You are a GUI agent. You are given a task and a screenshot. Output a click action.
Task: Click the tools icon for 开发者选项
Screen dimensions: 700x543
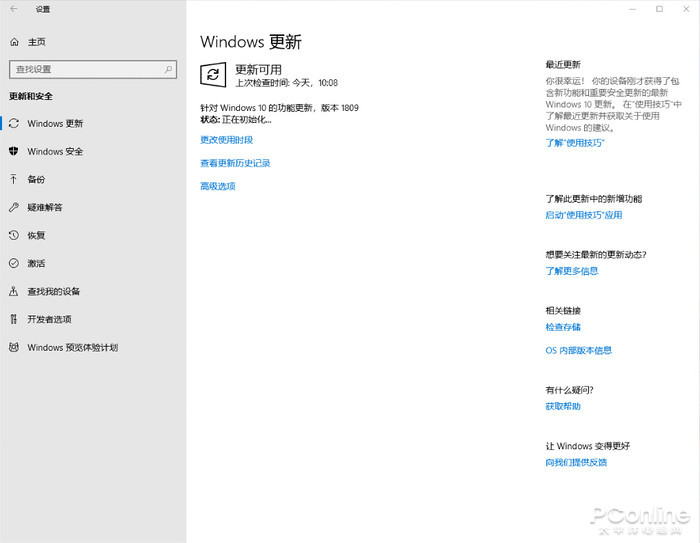[14, 319]
